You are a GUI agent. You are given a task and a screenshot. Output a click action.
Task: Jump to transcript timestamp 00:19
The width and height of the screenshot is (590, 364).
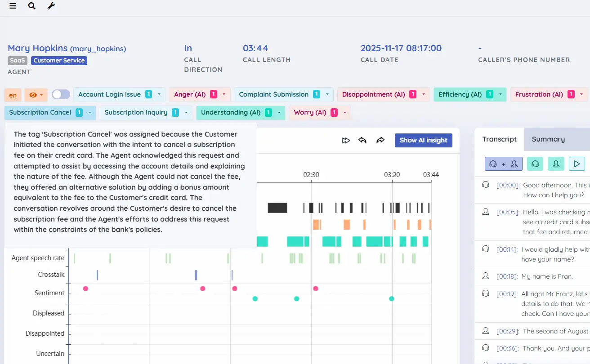507,294
